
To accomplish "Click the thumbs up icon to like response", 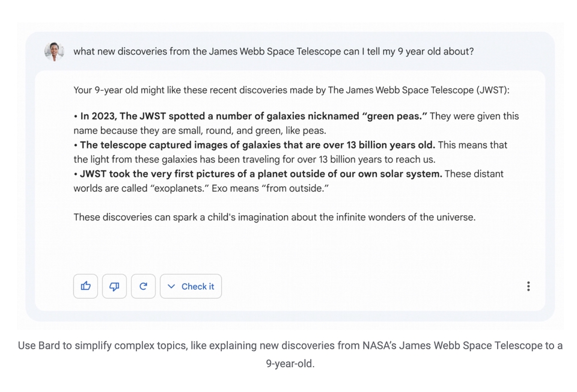I will point(85,286).
